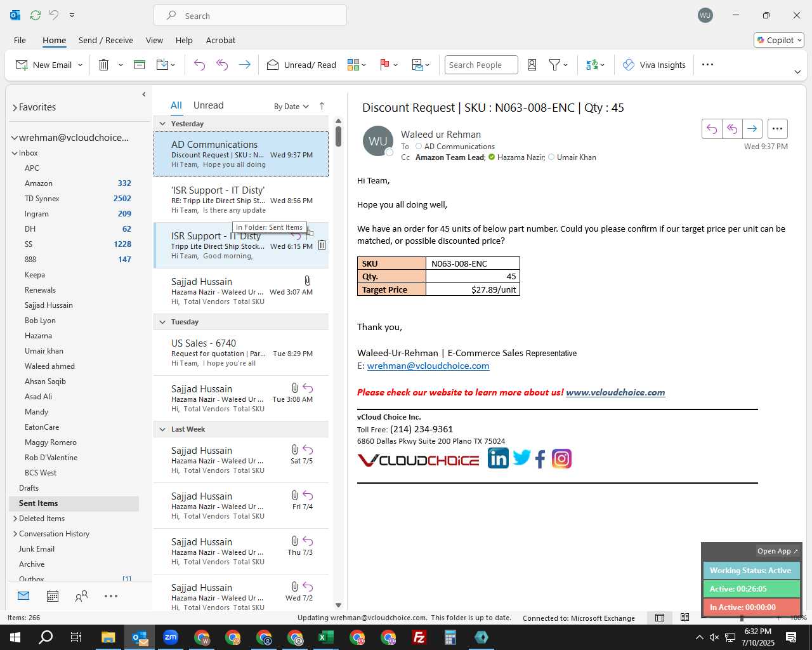
Task: Click the top Search box
Action: coord(250,16)
